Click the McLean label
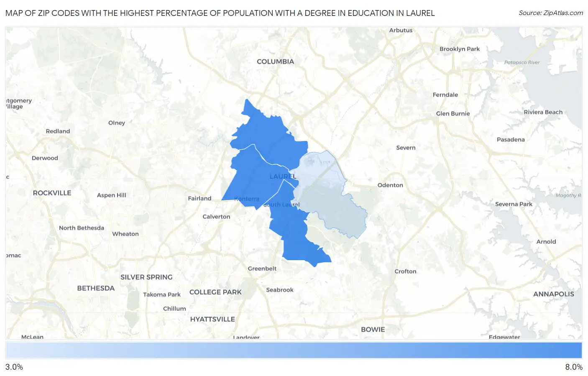This screenshot has width=588, height=376. [32, 337]
